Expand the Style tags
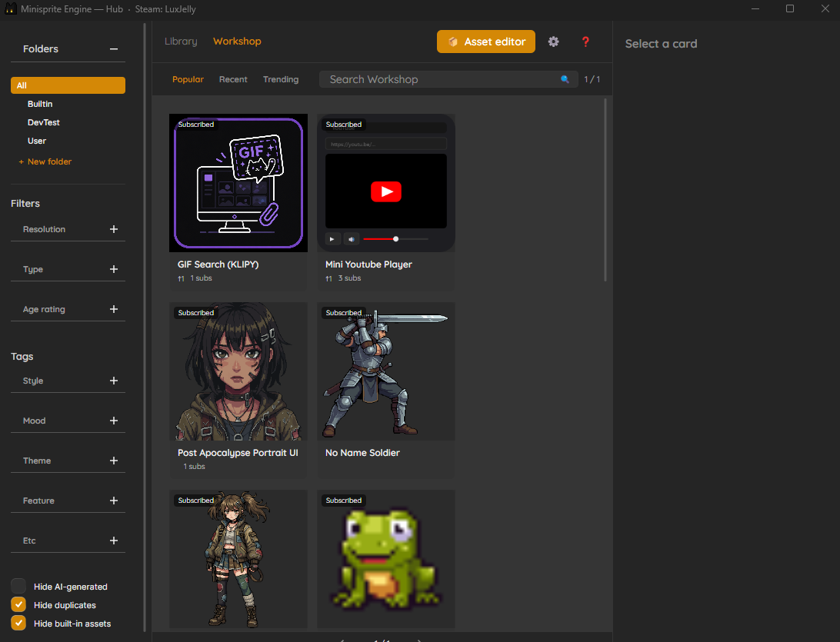This screenshot has width=840, height=642. [114, 381]
